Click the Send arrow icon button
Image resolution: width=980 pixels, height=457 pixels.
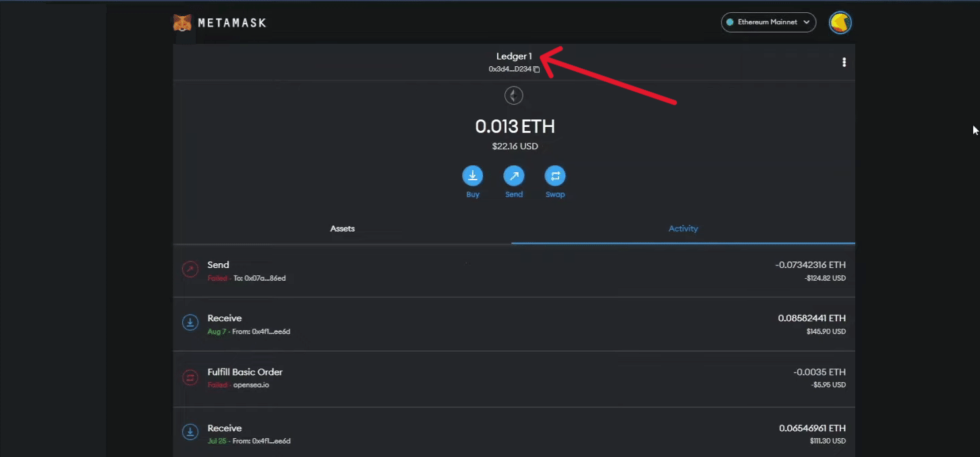[514, 176]
